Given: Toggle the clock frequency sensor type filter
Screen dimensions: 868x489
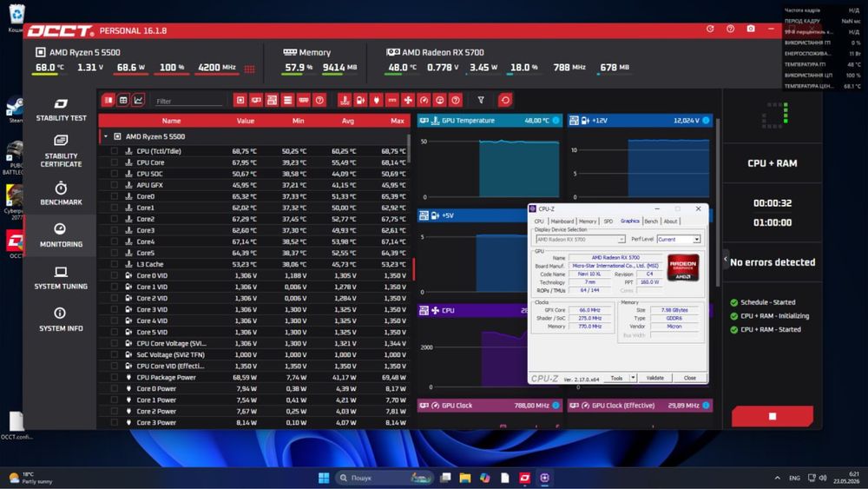Looking at the screenshot, I should [424, 100].
